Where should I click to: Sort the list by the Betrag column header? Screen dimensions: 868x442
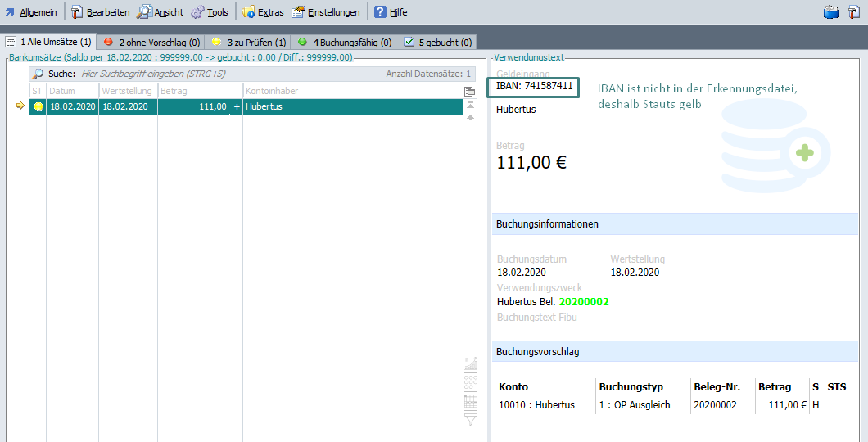[200, 91]
